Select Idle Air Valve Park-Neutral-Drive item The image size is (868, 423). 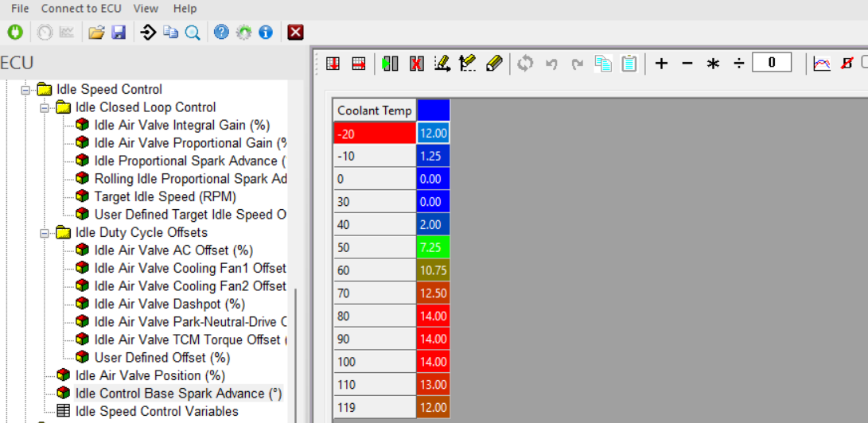click(x=190, y=322)
